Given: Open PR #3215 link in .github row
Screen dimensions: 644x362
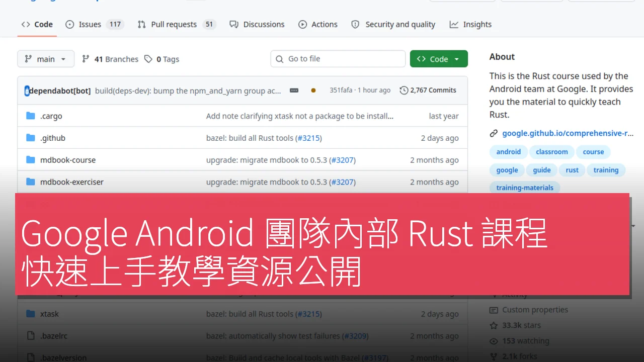Looking at the screenshot, I should coord(308,138).
